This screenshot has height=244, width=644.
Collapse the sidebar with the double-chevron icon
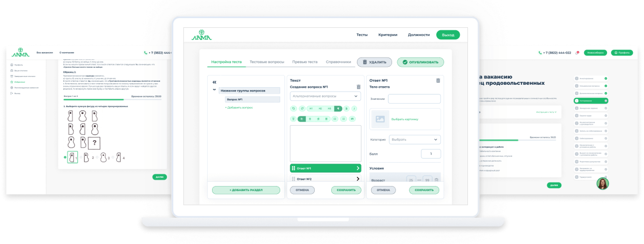pos(214,82)
